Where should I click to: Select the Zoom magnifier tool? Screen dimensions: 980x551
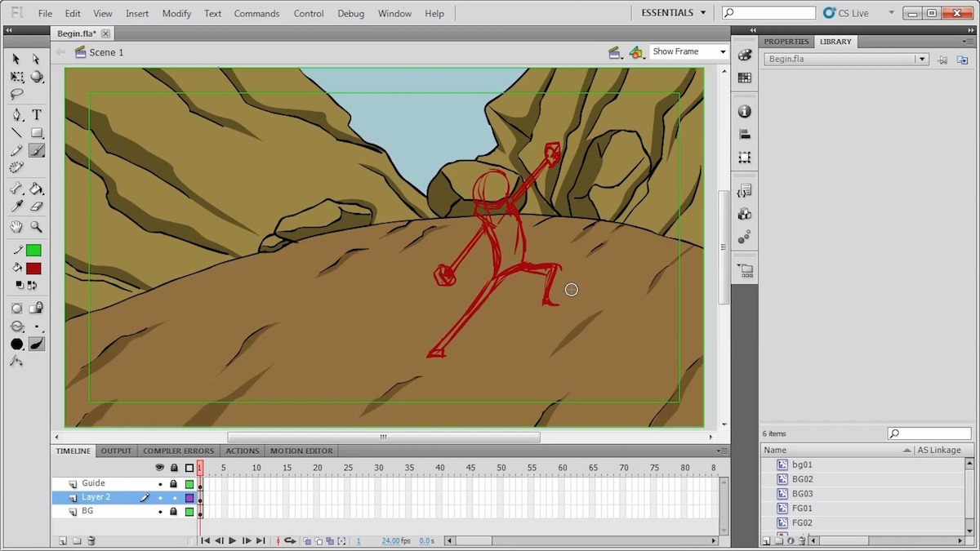click(x=37, y=227)
